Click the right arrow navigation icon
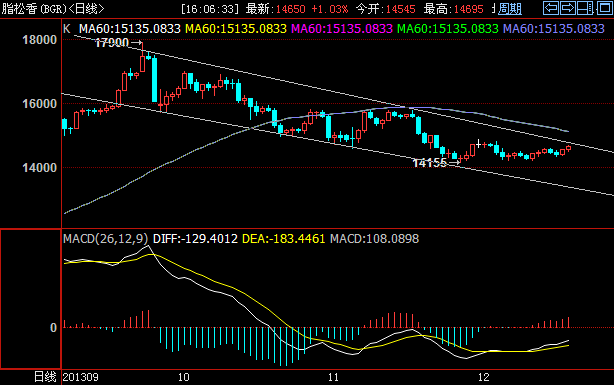The height and width of the screenshot is (385, 614). click(568, 8)
